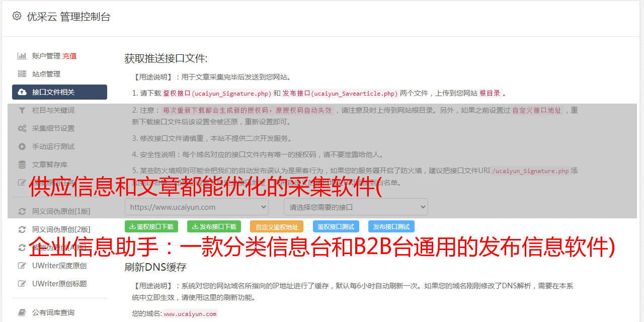Open the 同义词伪原创[2版] menu item
The height and width of the screenshot is (322, 644).
tap(61, 229)
